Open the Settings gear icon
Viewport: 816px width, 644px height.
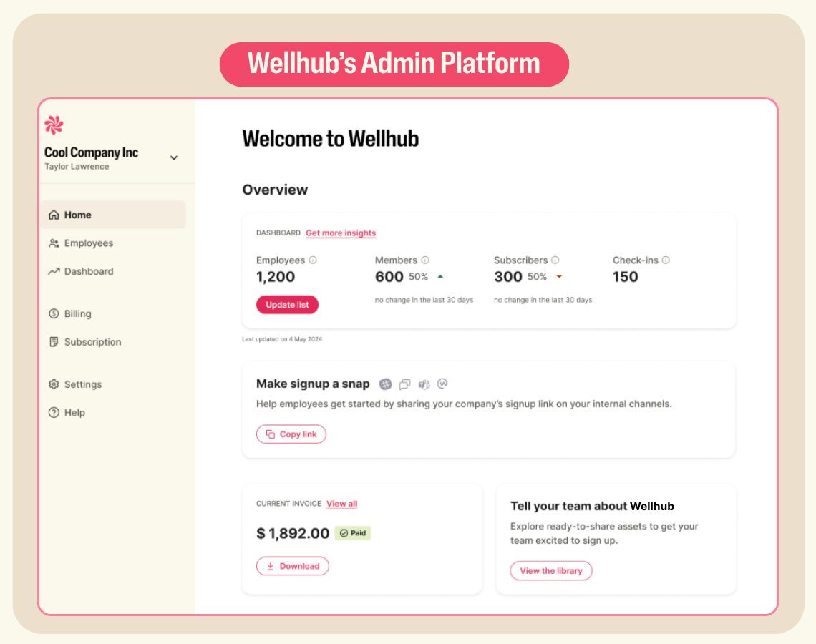[x=54, y=384]
